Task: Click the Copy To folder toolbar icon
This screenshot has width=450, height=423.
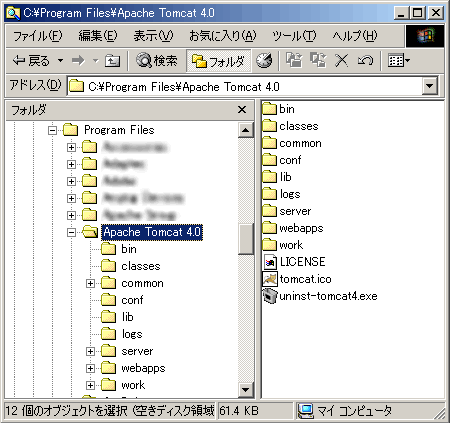Action: (x=318, y=61)
